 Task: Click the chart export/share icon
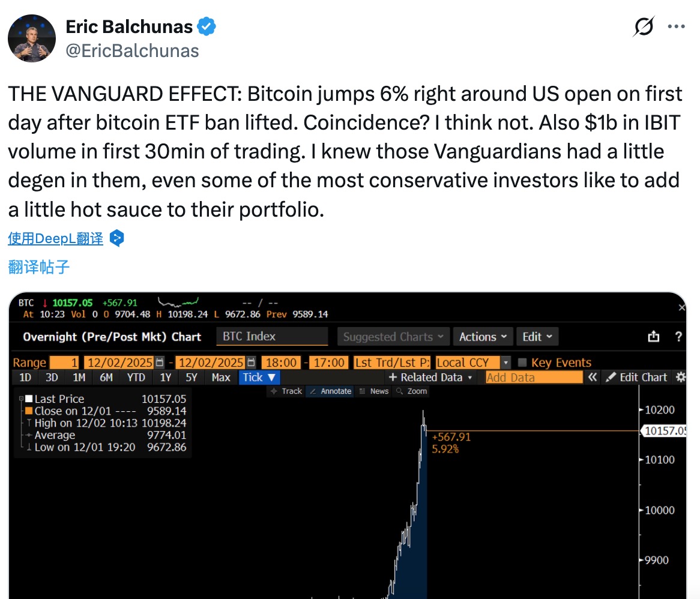tap(654, 337)
